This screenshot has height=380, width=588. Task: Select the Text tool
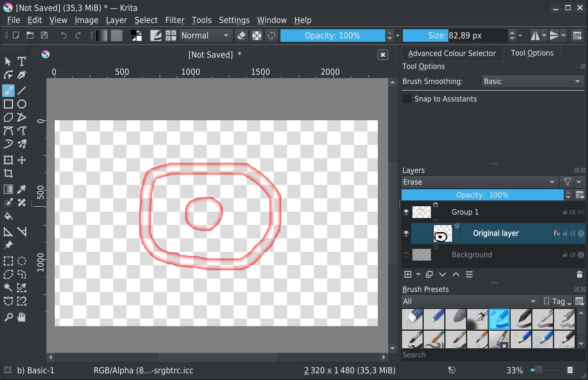22,62
